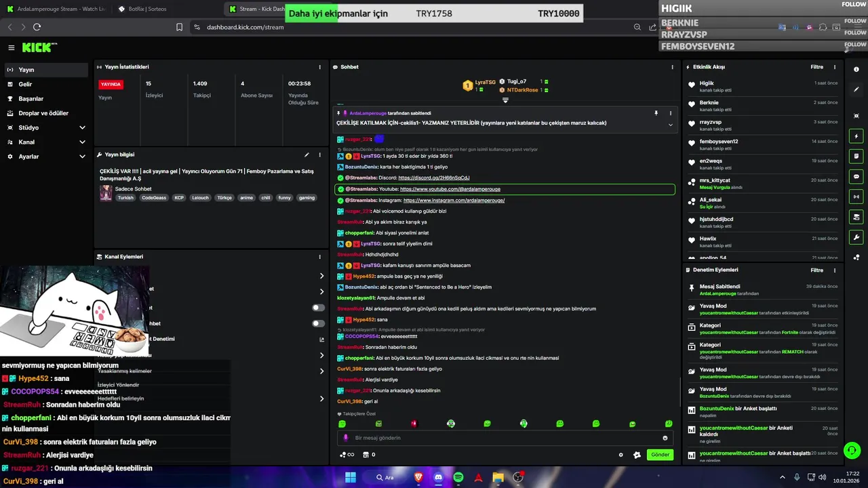Open the pinned message three-dot options
This screenshot has height=488, width=868.
671,113
